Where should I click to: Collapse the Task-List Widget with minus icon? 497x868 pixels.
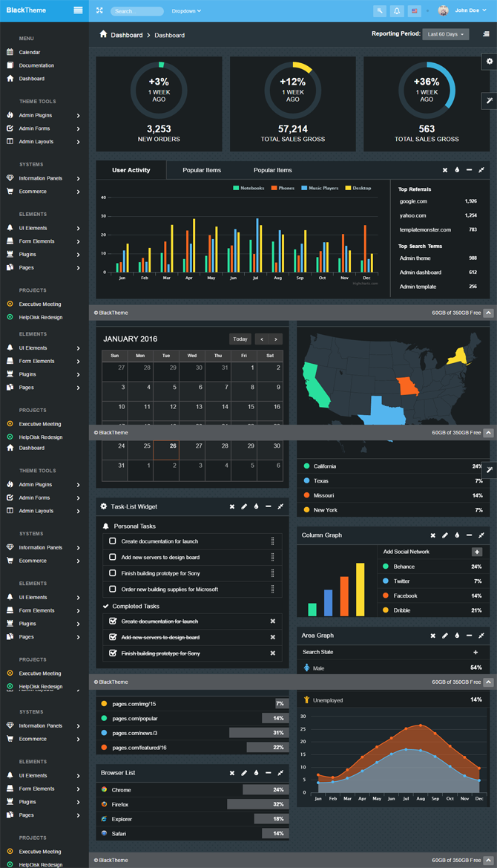click(268, 506)
